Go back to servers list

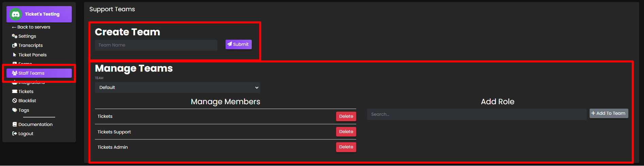click(31, 27)
